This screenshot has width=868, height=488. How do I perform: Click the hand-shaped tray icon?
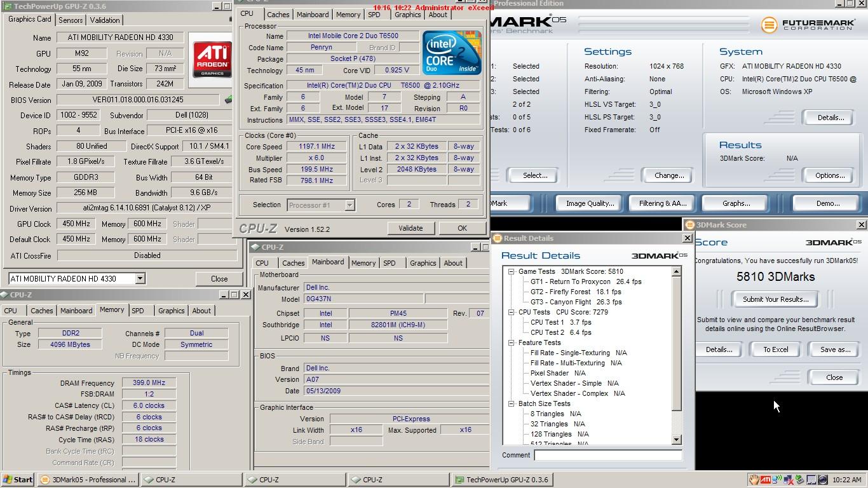(754, 480)
